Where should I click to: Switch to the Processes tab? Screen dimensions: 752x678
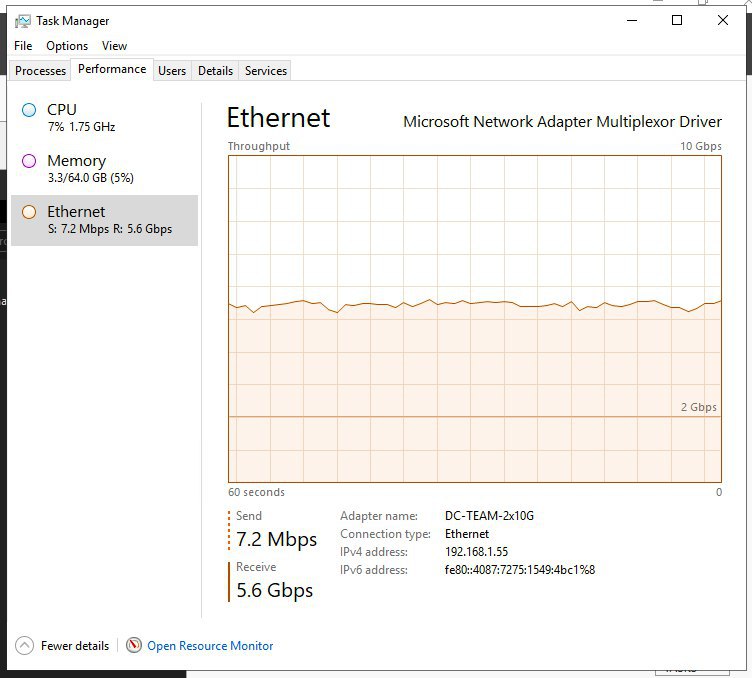pos(40,70)
